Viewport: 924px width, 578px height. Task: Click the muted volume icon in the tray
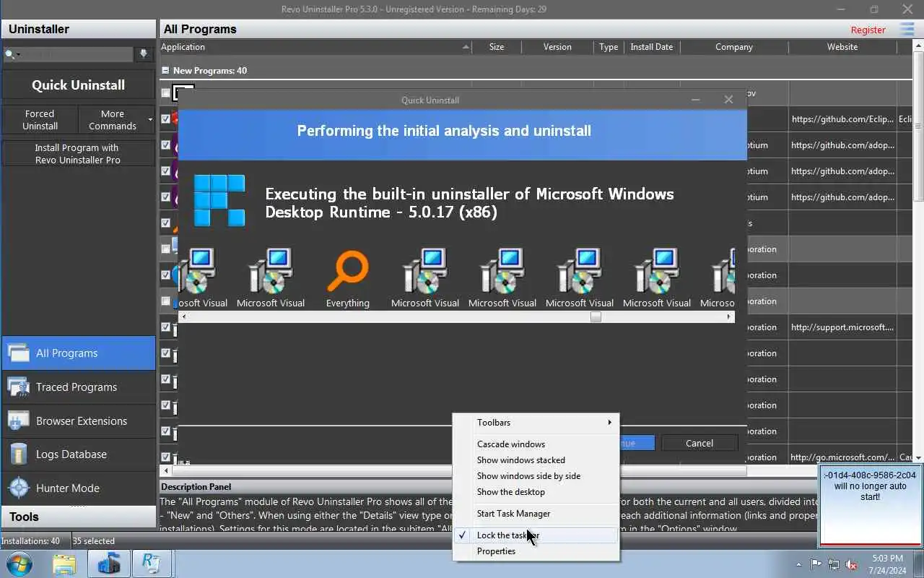852,564
